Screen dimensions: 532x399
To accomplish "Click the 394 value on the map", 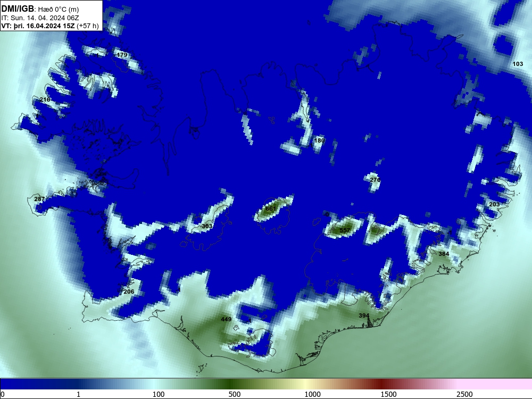I will [364, 315].
